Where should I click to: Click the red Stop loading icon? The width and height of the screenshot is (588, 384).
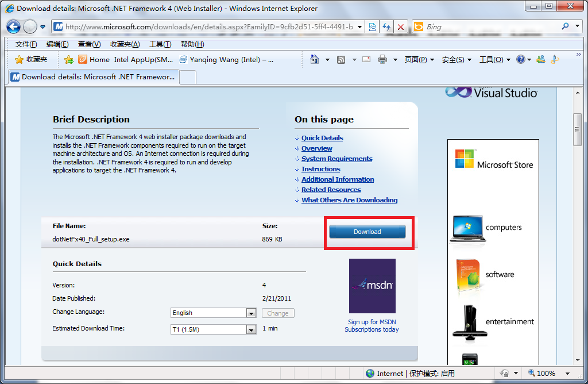pos(401,26)
